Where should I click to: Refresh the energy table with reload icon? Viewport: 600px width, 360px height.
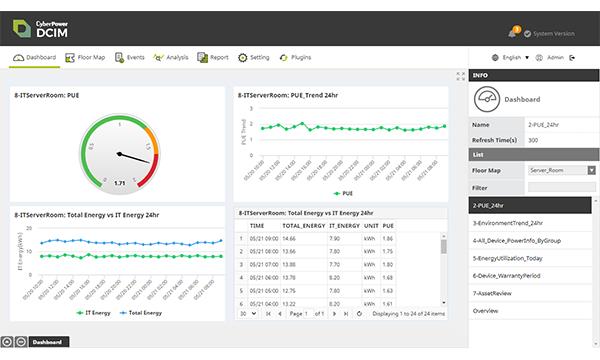[x=359, y=314]
